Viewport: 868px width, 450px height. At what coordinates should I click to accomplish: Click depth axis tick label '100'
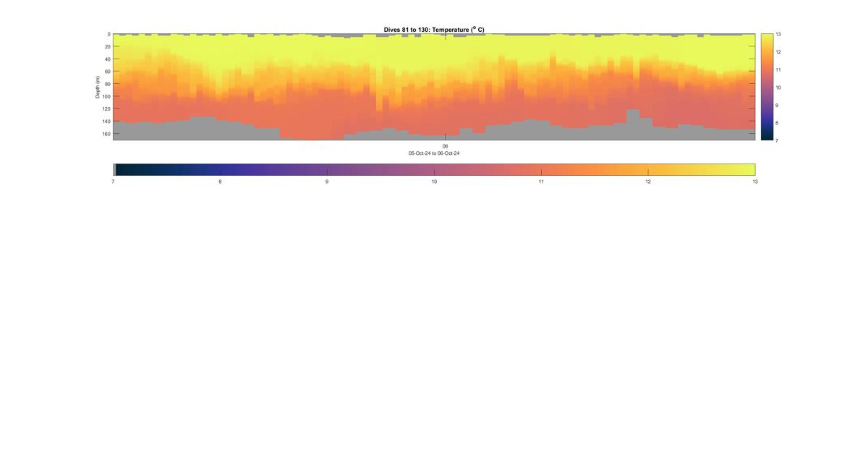point(106,96)
